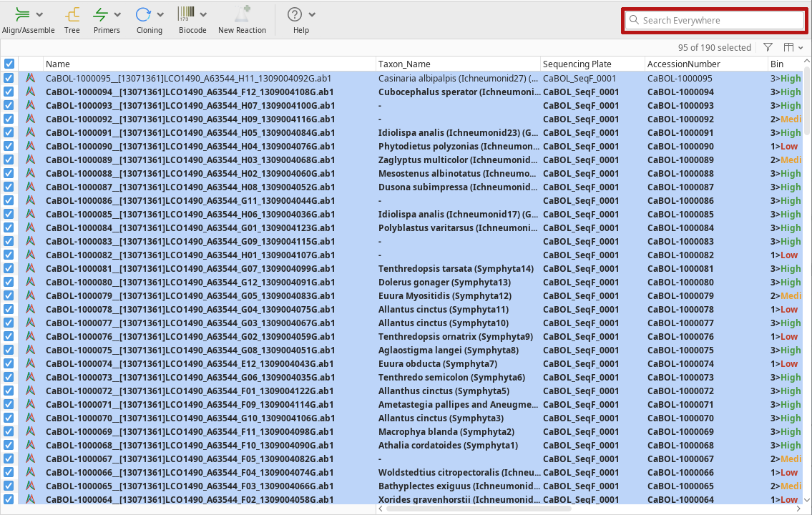Open the table columns chooser dropdown
Viewport: 812px width, 515px height.
793,47
